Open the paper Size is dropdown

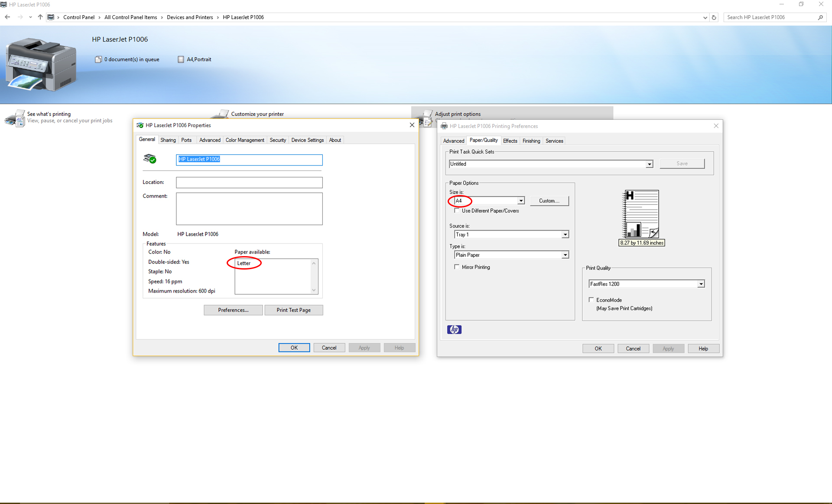click(521, 201)
